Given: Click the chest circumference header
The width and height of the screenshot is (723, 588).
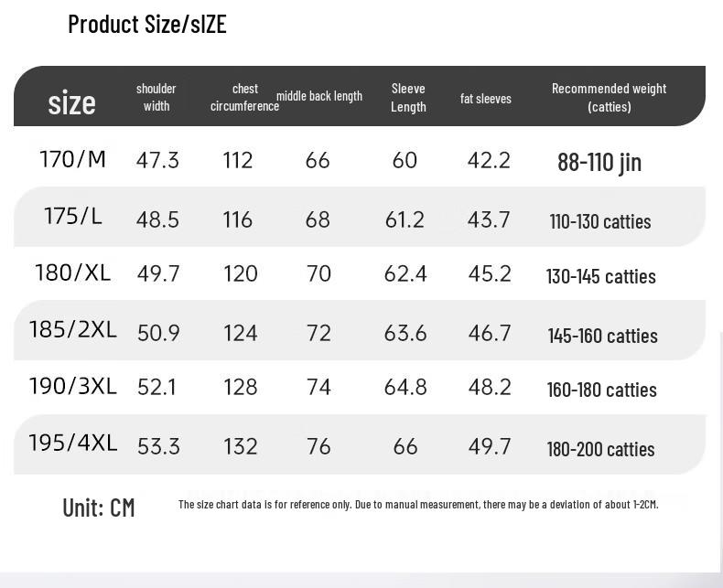Looking at the screenshot, I should 244,97.
